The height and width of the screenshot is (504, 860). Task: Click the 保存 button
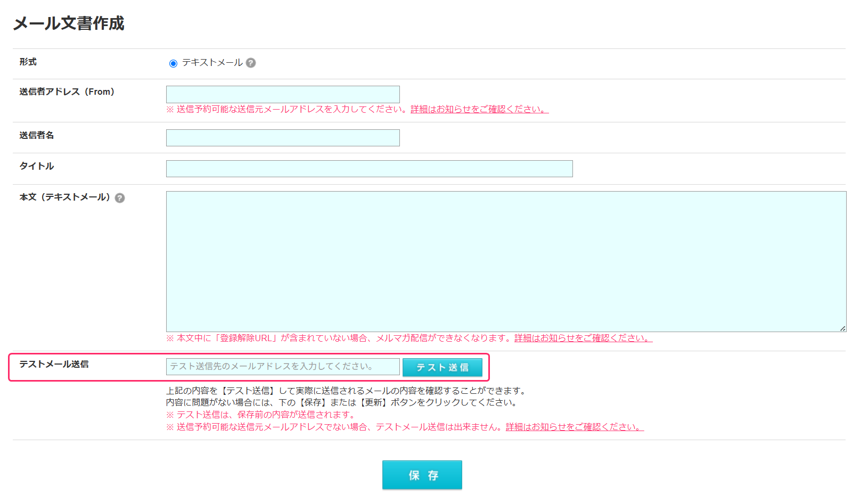[x=422, y=475]
